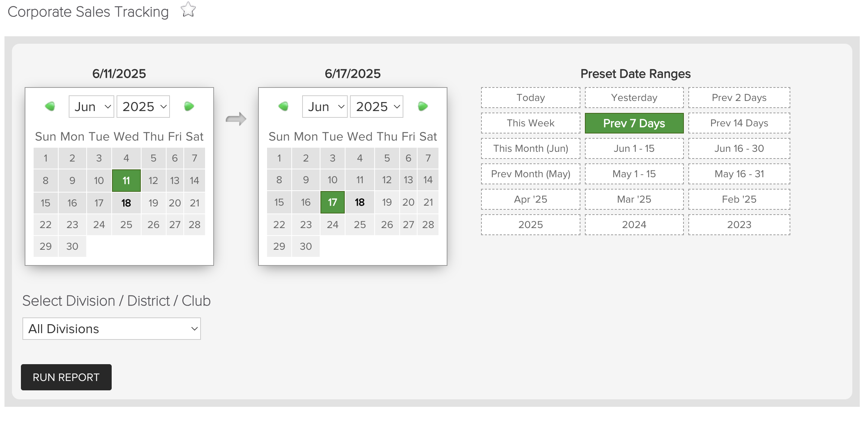The height and width of the screenshot is (421, 868).
Task: Choose the Prev Month (May) preset
Action: click(531, 174)
